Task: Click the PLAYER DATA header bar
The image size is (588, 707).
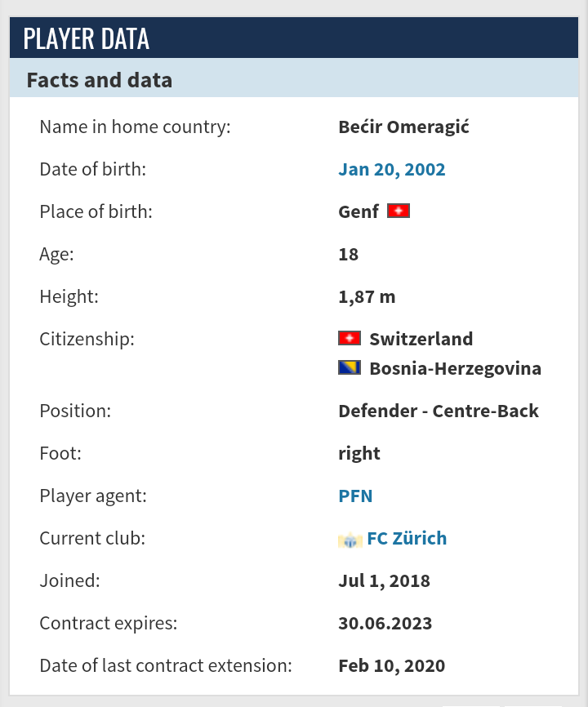Action: (x=294, y=38)
